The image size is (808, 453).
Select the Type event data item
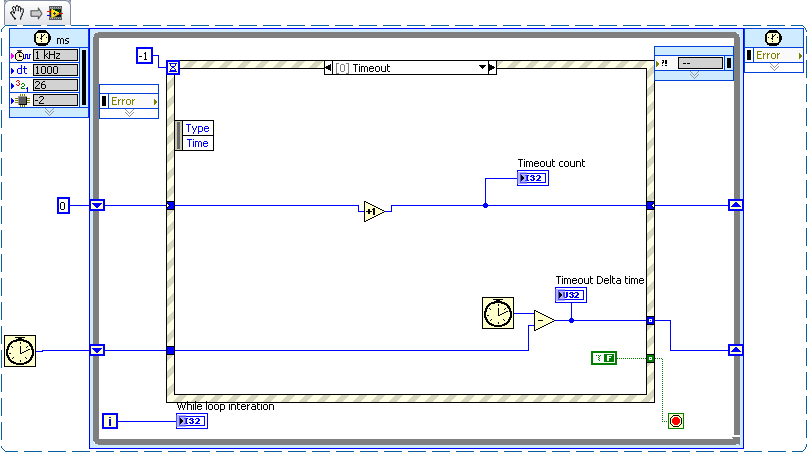197,128
